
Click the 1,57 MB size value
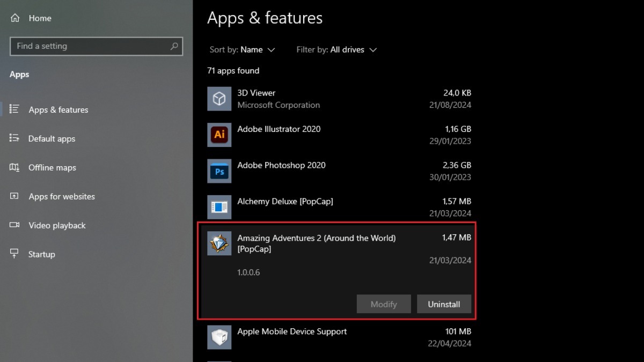tap(457, 202)
